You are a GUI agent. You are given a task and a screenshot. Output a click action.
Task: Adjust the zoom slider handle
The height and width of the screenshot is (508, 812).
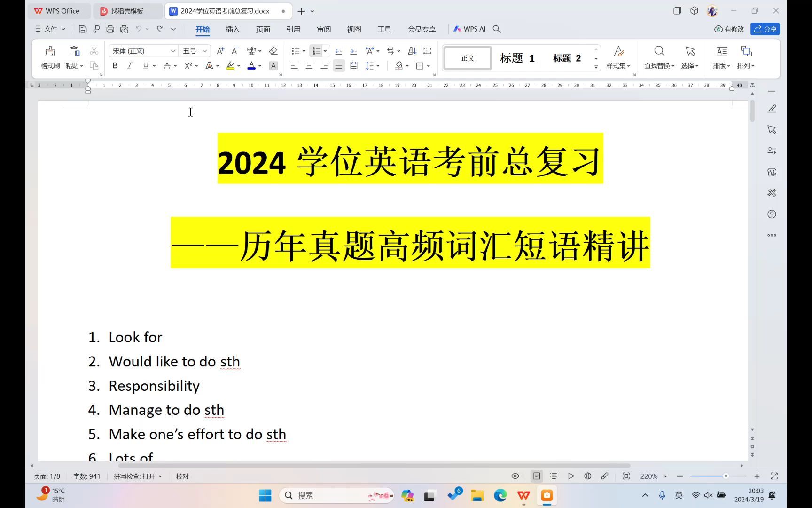pyautogui.click(x=726, y=476)
